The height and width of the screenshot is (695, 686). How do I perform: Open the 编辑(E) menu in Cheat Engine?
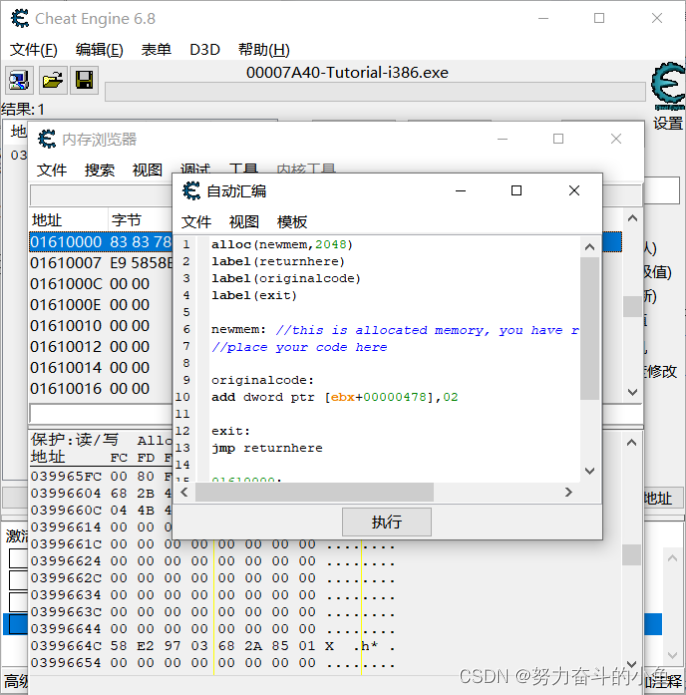pyautogui.click(x=99, y=50)
